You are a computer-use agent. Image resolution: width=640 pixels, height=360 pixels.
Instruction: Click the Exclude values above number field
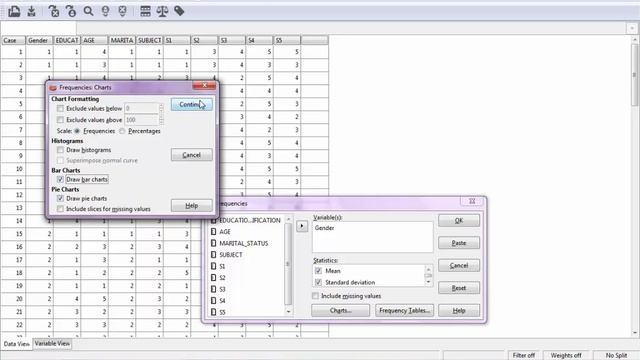pyautogui.click(x=141, y=120)
